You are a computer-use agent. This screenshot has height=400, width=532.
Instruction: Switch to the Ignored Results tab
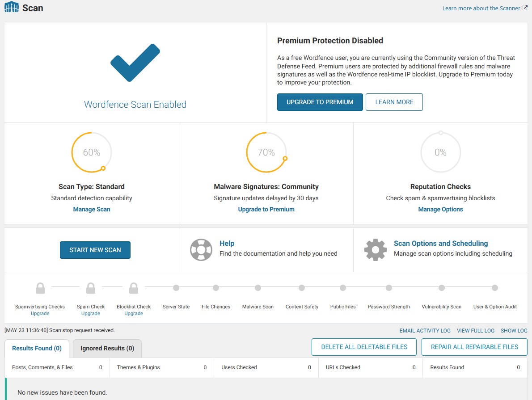point(107,349)
